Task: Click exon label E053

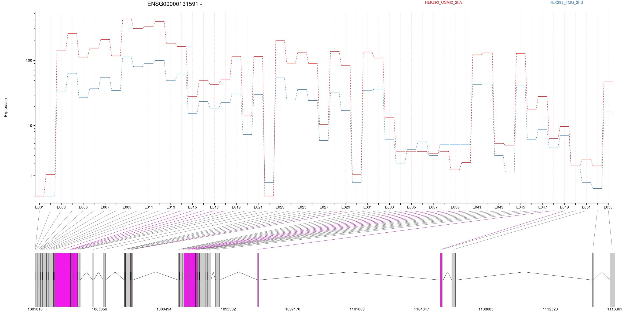Action: (x=608, y=207)
